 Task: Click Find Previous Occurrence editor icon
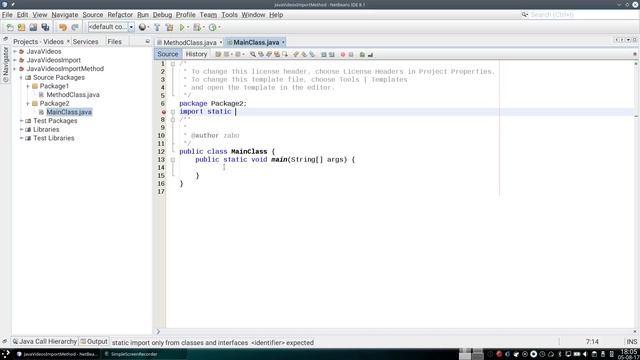[x=261, y=54]
